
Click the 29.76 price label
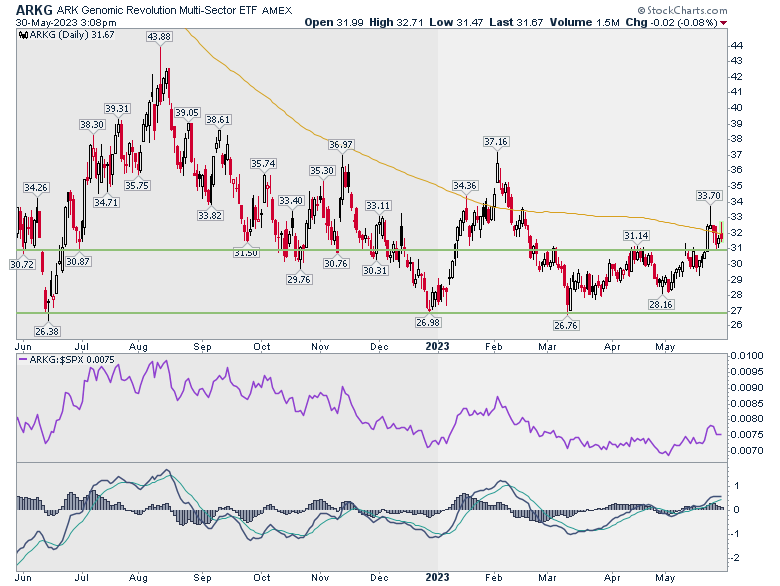[298, 280]
